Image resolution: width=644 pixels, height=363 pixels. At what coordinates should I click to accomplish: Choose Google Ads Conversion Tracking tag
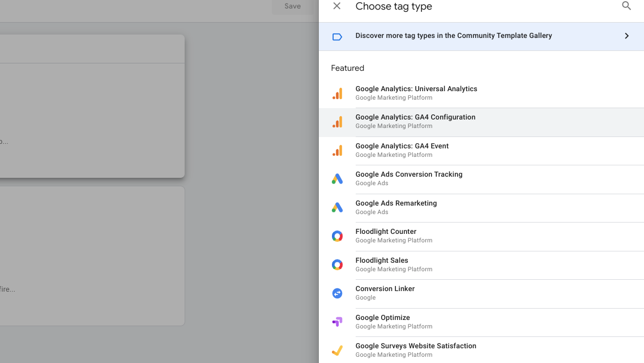pos(481,180)
